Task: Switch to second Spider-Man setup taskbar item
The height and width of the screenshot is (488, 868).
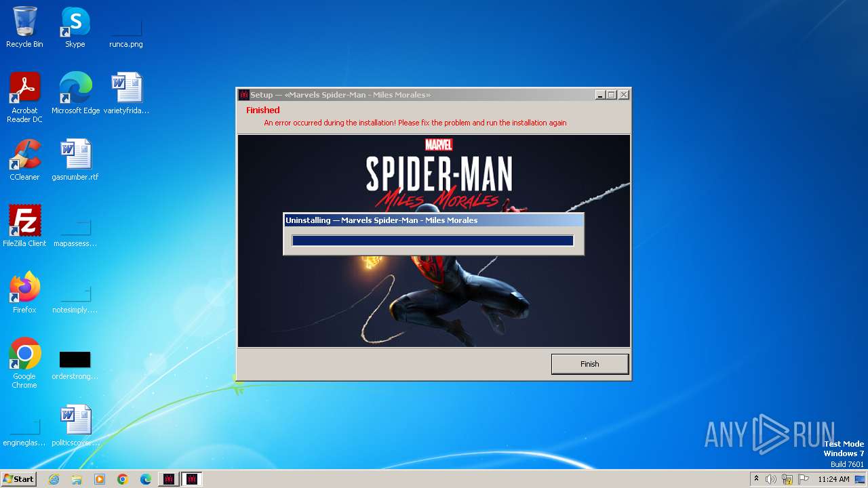Action: [x=192, y=479]
